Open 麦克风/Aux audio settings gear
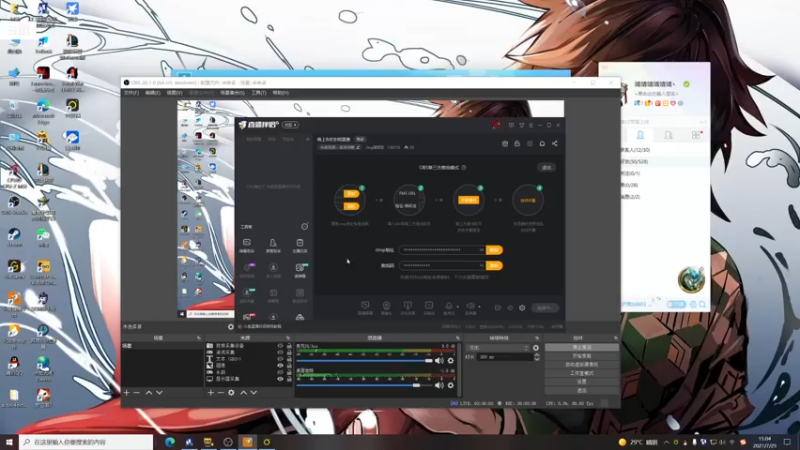 (x=451, y=361)
